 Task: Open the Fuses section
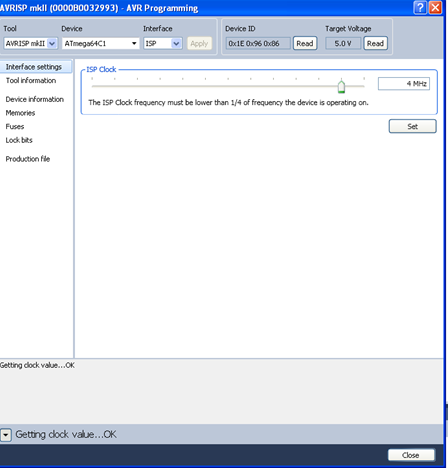[15, 127]
